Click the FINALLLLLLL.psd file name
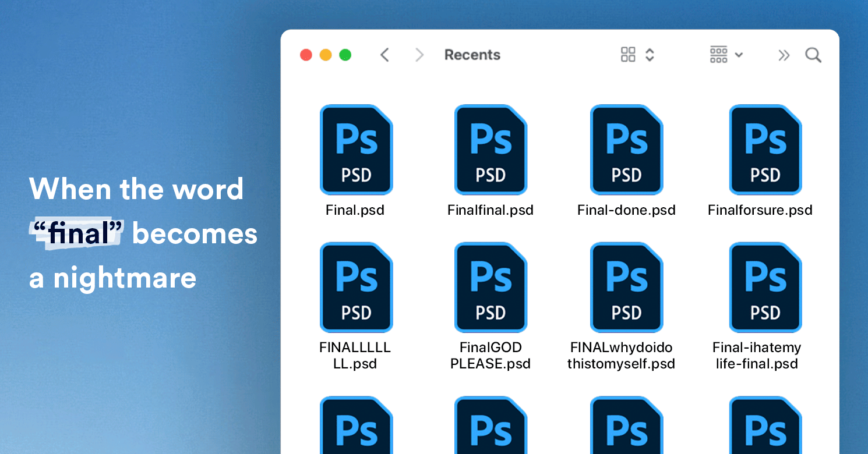The height and width of the screenshot is (454, 868). (x=355, y=356)
